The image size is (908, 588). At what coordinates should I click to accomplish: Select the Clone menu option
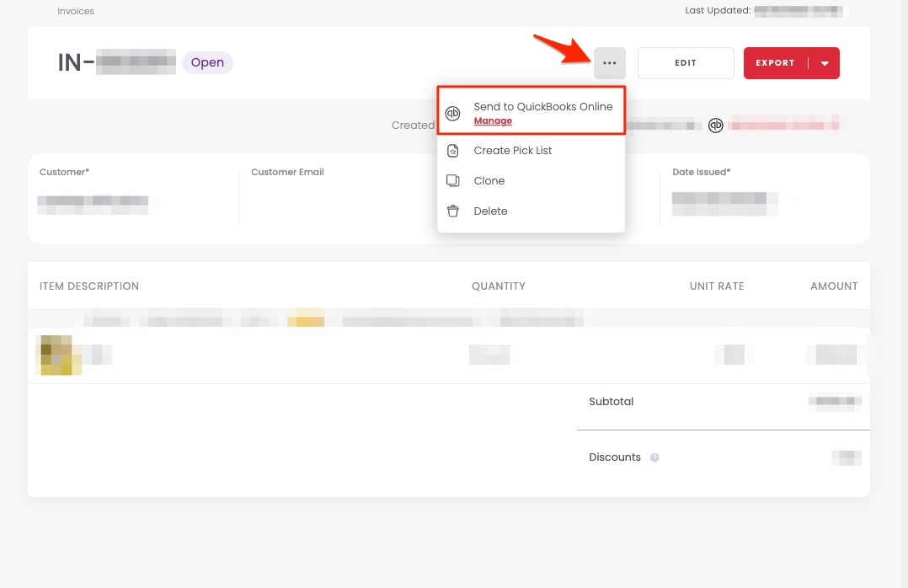[489, 181]
